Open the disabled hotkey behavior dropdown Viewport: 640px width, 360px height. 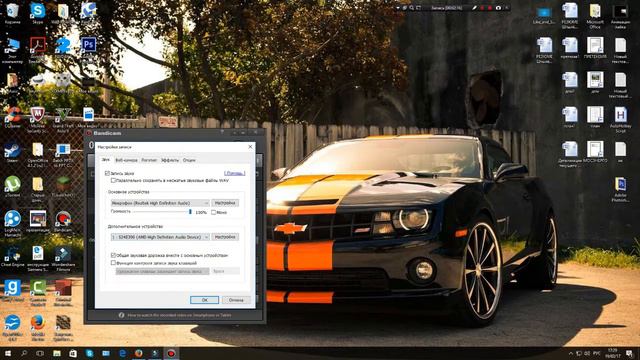[162, 271]
